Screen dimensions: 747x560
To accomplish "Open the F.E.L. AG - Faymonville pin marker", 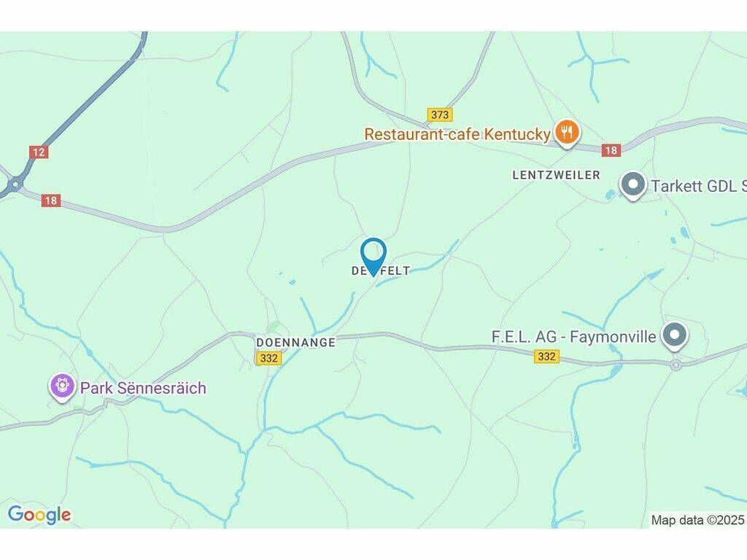I will (675, 335).
